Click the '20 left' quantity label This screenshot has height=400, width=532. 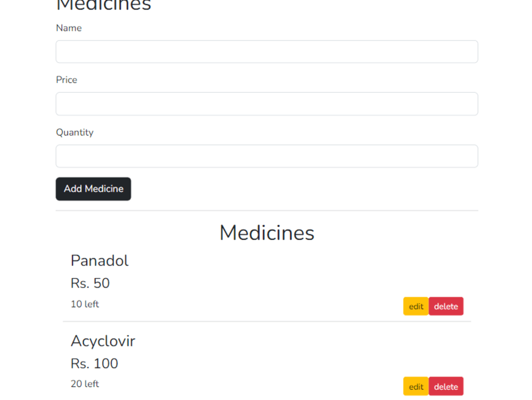(x=84, y=383)
